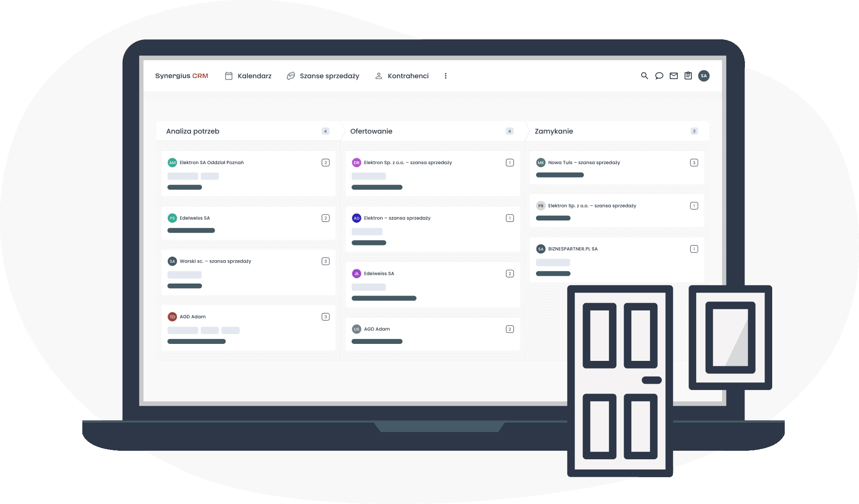859x504 pixels.
Task: Click the number badge on BIZNESPARTNER.PL SA
Action: (x=694, y=249)
